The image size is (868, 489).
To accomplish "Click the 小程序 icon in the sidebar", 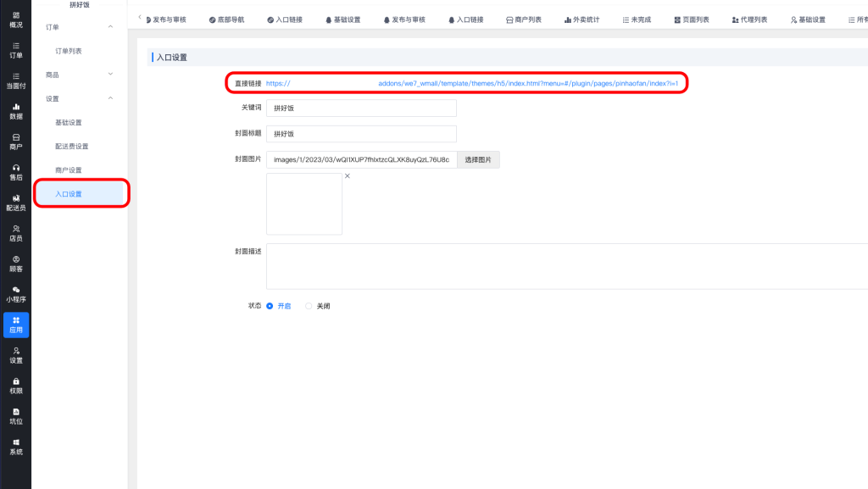I will tap(15, 294).
